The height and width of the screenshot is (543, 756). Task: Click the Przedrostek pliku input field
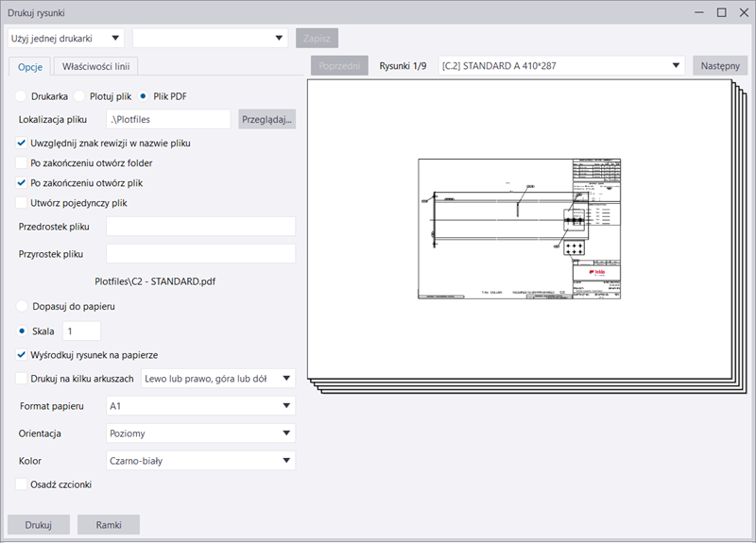tap(200, 227)
